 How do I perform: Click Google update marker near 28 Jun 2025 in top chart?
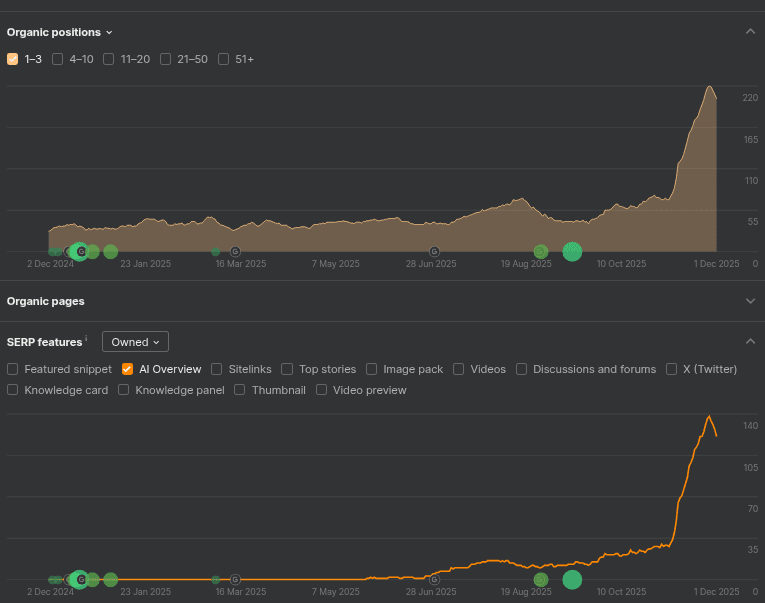[x=434, y=251]
